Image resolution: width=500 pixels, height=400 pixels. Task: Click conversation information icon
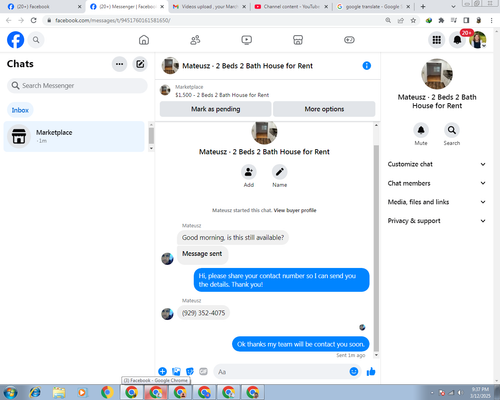[367, 66]
